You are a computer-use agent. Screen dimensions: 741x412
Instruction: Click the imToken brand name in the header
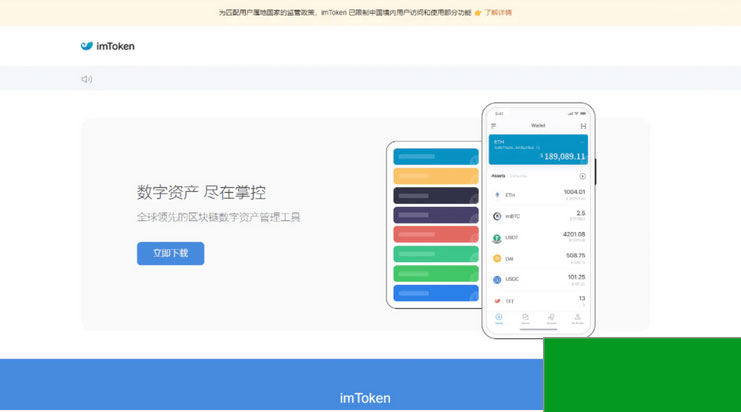point(115,46)
